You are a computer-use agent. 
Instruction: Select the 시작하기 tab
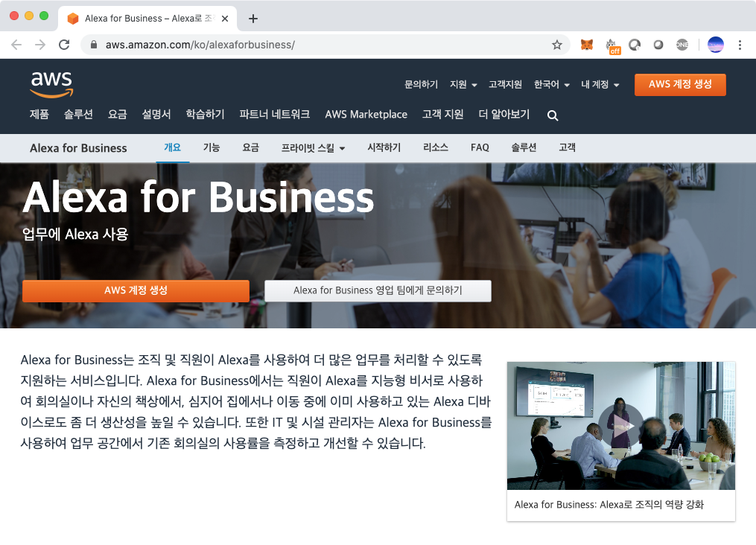[384, 147]
